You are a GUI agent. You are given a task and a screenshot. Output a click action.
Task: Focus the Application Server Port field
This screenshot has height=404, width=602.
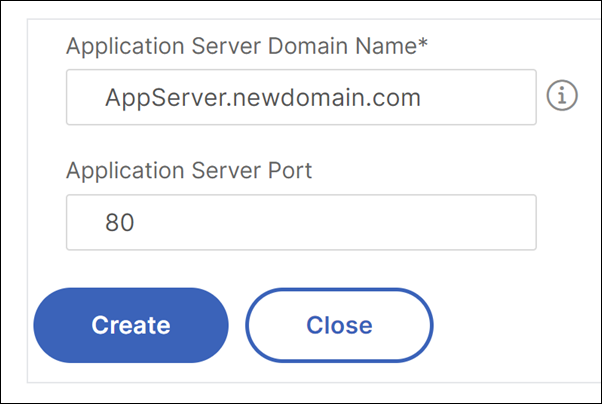(x=301, y=222)
